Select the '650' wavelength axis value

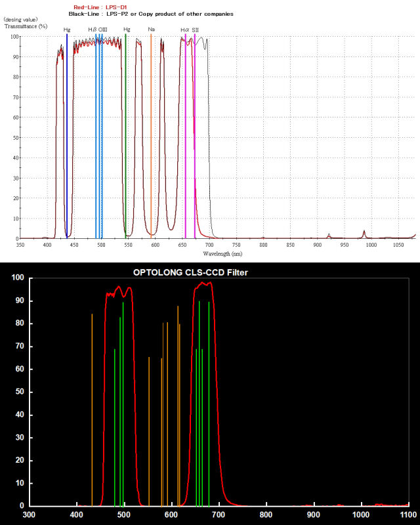coord(182,245)
